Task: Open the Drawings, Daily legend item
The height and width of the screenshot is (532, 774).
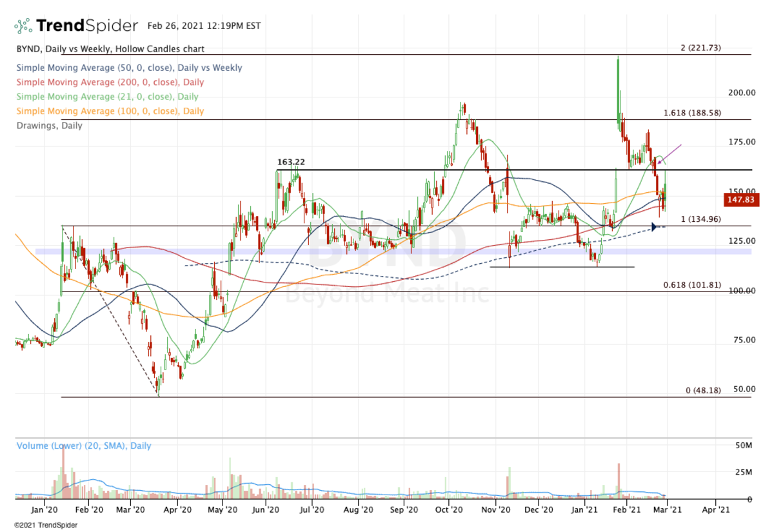Action: click(x=49, y=126)
